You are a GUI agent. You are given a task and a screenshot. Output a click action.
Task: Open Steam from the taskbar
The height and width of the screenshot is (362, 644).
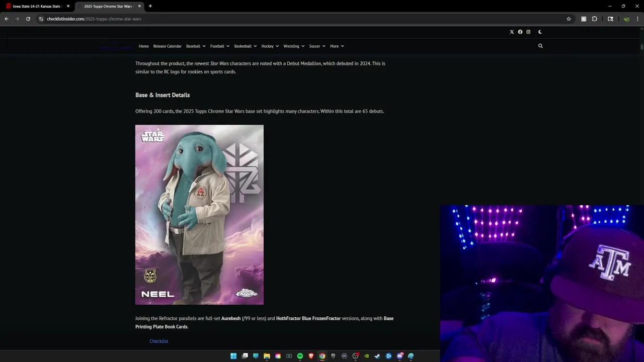click(377, 356)
